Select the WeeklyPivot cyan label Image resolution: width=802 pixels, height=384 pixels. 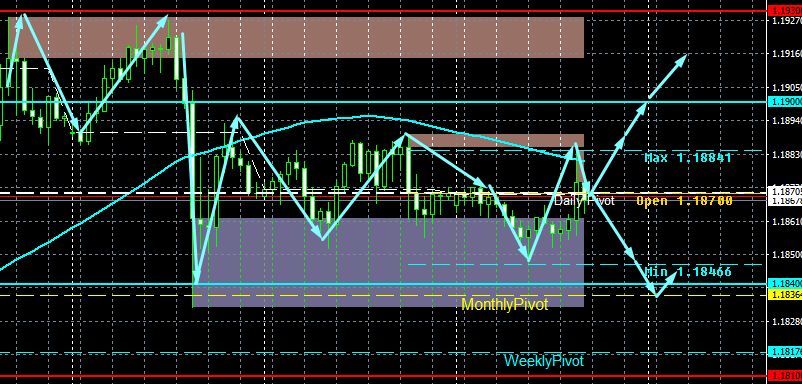pos(543,361)
